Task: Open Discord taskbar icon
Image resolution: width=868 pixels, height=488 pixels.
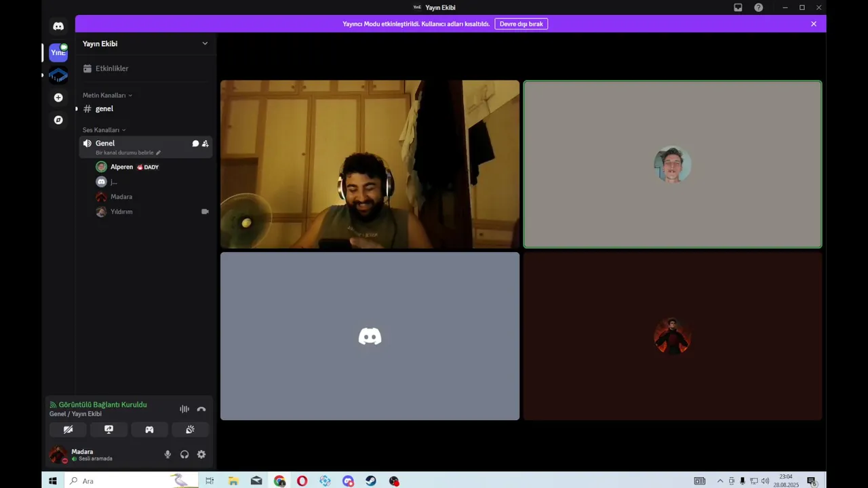Action: [348, 481]
